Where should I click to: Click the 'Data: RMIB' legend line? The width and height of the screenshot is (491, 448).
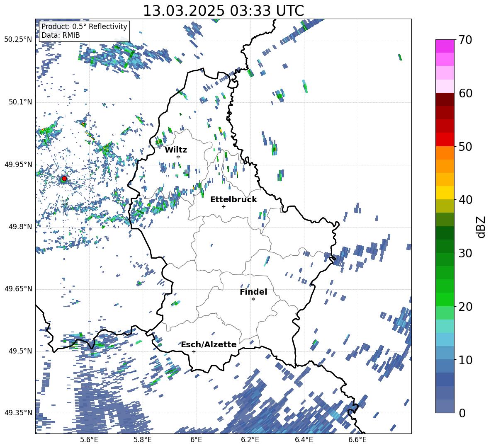click(x=61, y=35)
